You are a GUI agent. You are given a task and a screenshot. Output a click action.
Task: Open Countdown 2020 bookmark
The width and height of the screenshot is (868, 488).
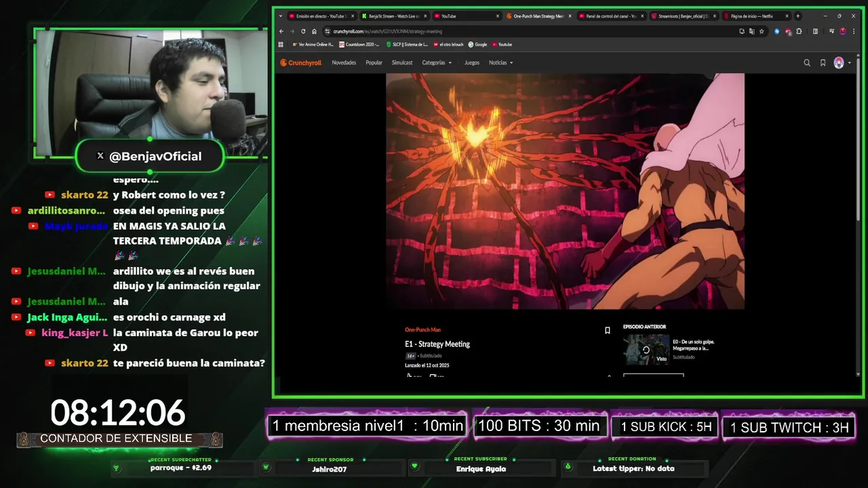(x=359, y=45)
